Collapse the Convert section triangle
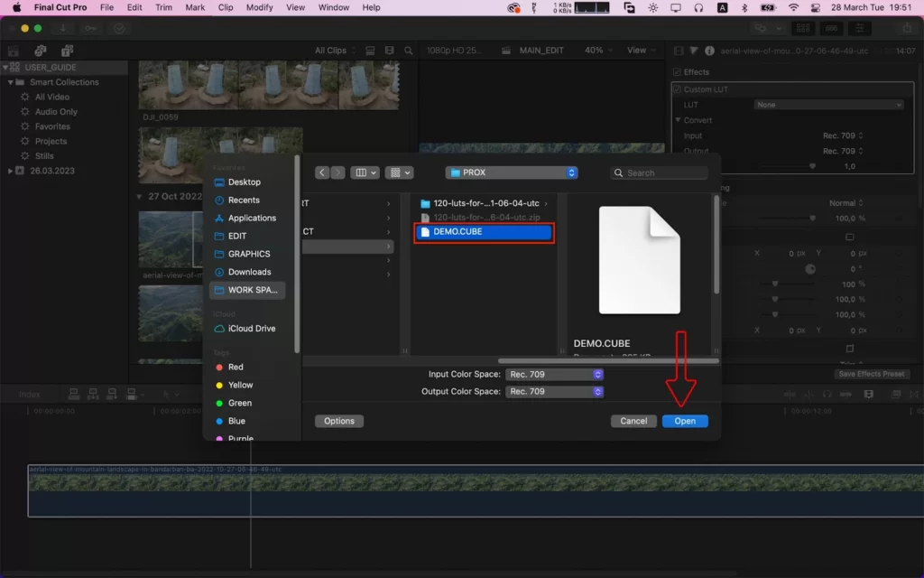The width and height of the screenshot is (924, 578). (678, 120)
